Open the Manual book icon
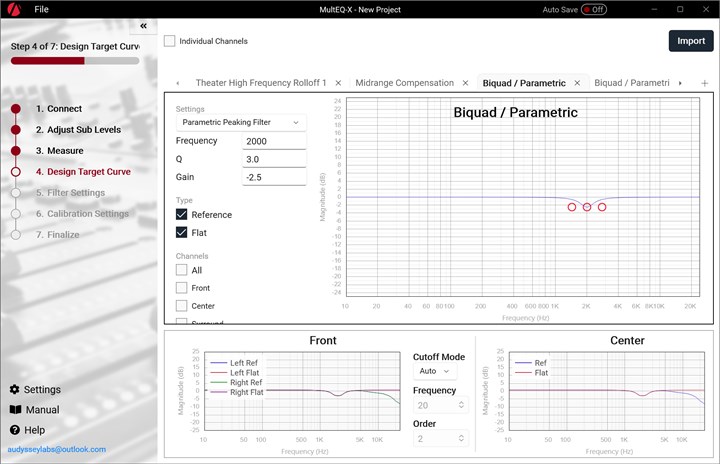This screenshot has width=720, height=464. (x=15, y=410)
